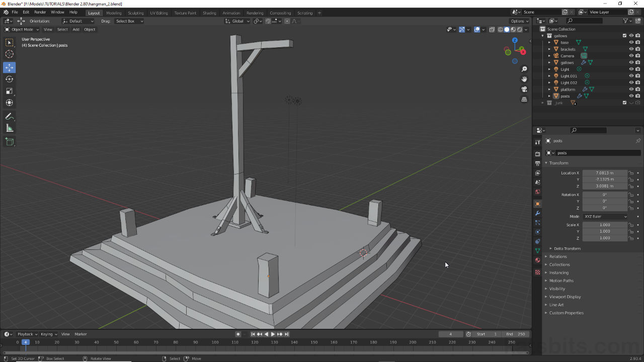Open the viewport Add menu
644x362 pixels.
76,30
